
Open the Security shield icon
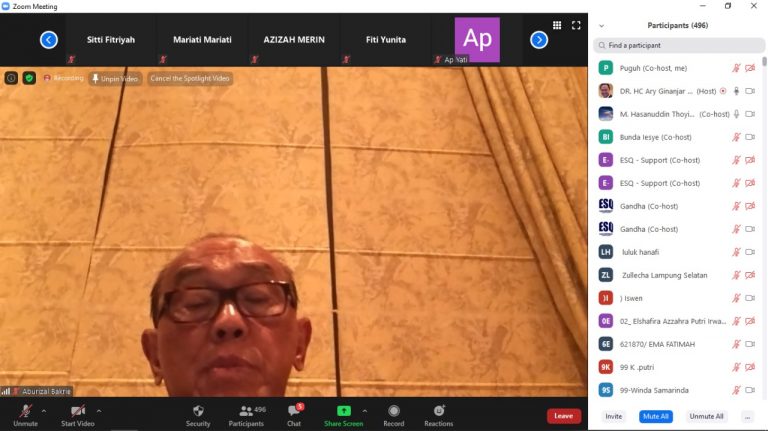point(198,411)
